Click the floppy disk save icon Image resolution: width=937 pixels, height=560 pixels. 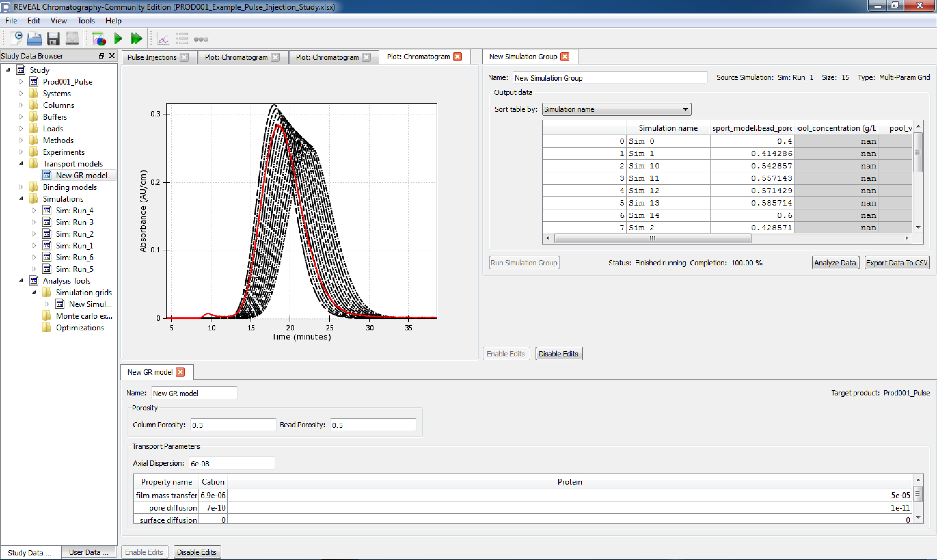pos(53,38)
